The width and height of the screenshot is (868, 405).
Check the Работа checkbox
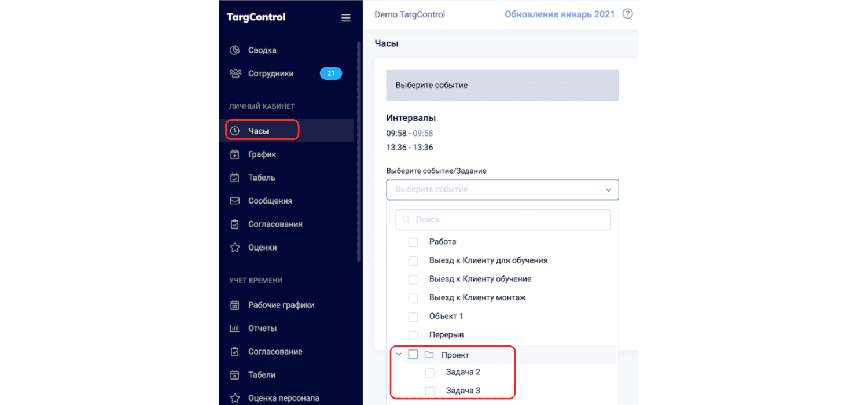coord(413,242)
